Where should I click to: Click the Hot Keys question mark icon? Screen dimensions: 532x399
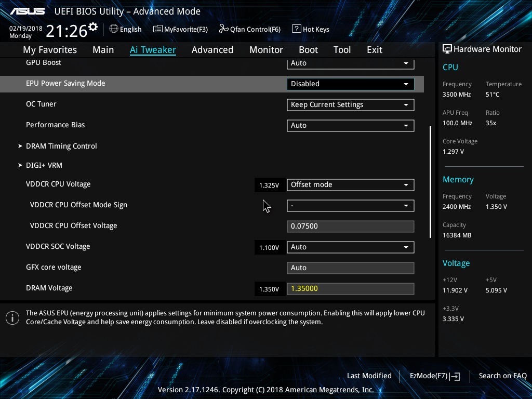(296, 29)
